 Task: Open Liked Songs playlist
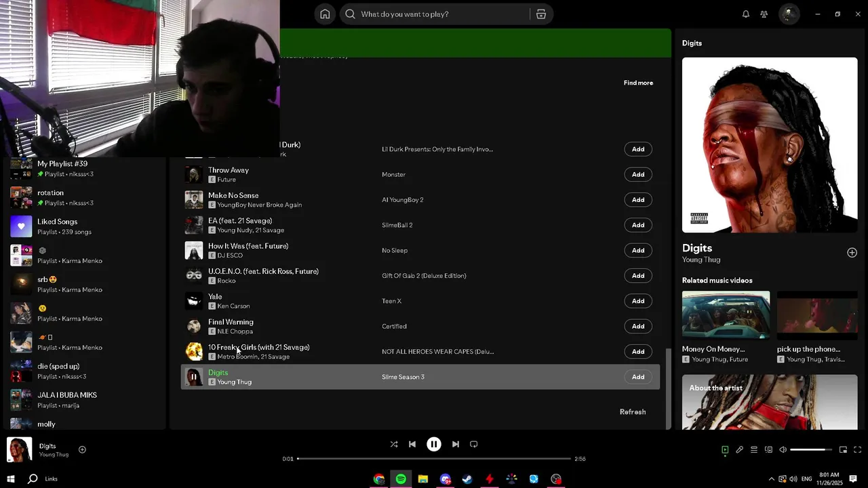[84, 226]
